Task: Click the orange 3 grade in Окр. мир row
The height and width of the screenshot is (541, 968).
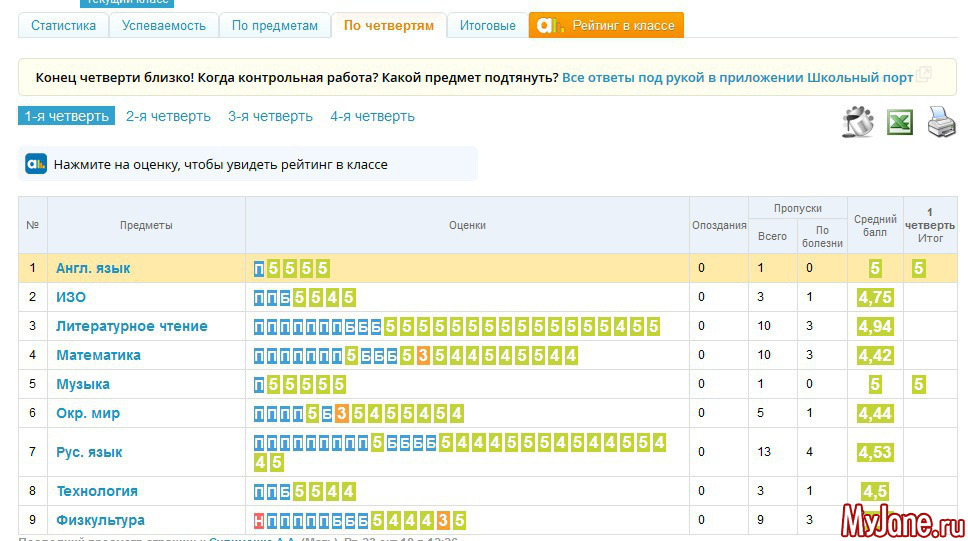Action: coord(342,413)
